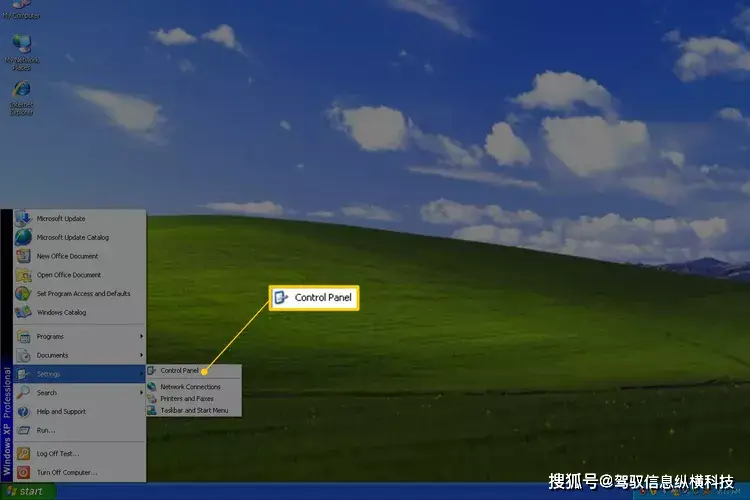The height and width of the screenshot is (500, 750).
Task: Click the Microsoft Update Catalog globe icon
Action: [23, 237]
